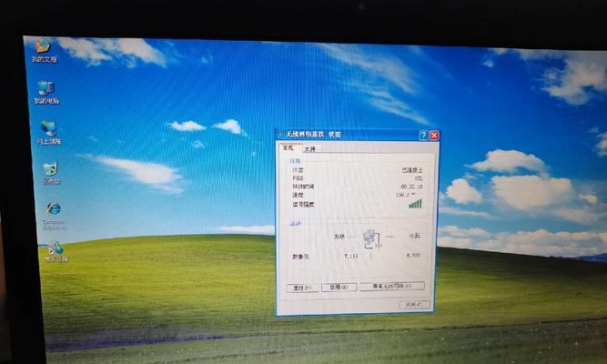Image resolution: width=607 pixels, height=364 pixels.
Task: Open the My Computer desktop icon
Action: coord(46,92)
